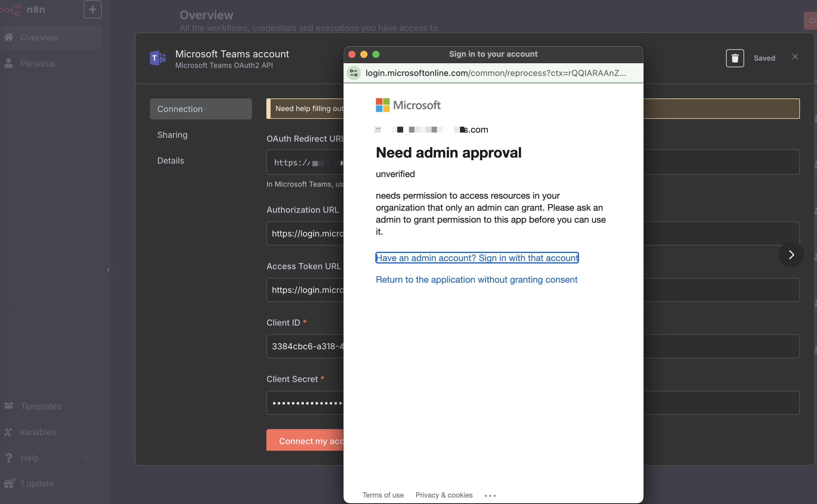
Task: Click the Variables icon
Action: pyautogui.click(x=8, y=432)
